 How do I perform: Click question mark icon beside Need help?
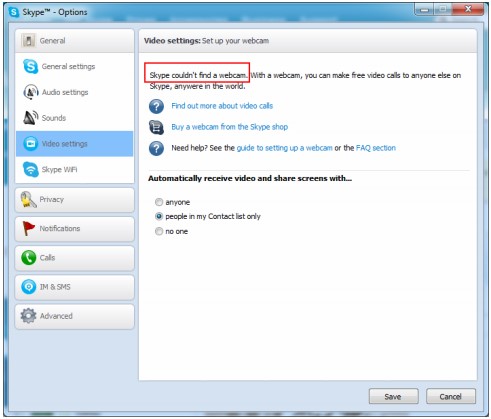[x=156, y=148]
